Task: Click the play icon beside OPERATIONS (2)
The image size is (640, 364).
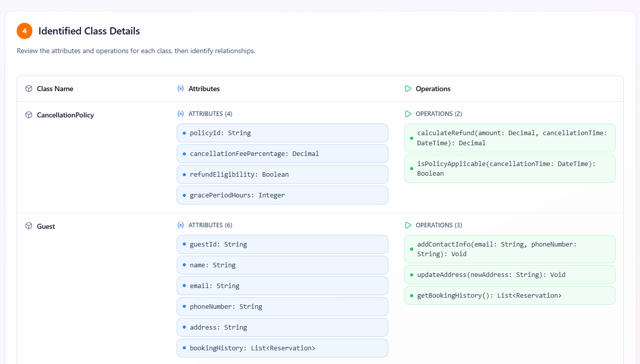Action: click(408, 114)
